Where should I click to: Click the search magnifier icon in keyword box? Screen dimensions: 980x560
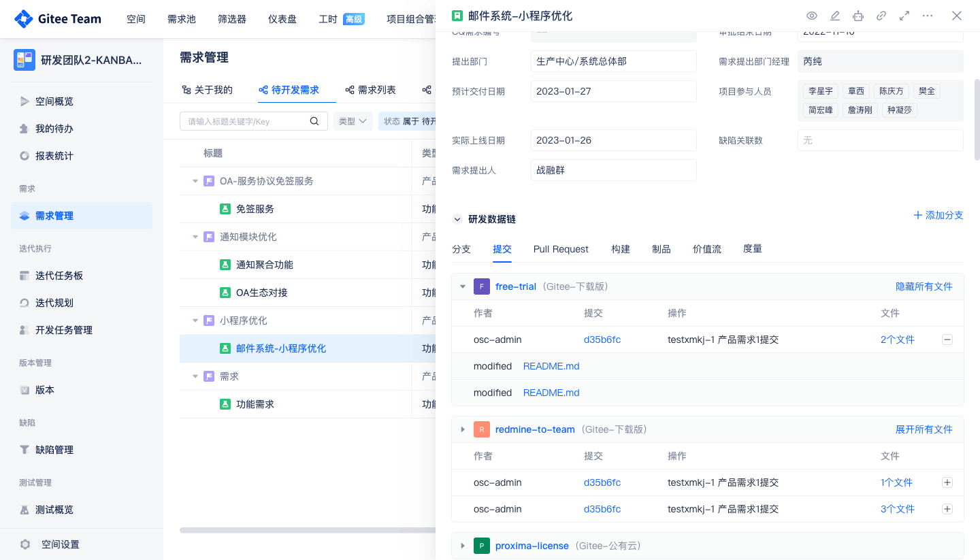tap(314, 121)
